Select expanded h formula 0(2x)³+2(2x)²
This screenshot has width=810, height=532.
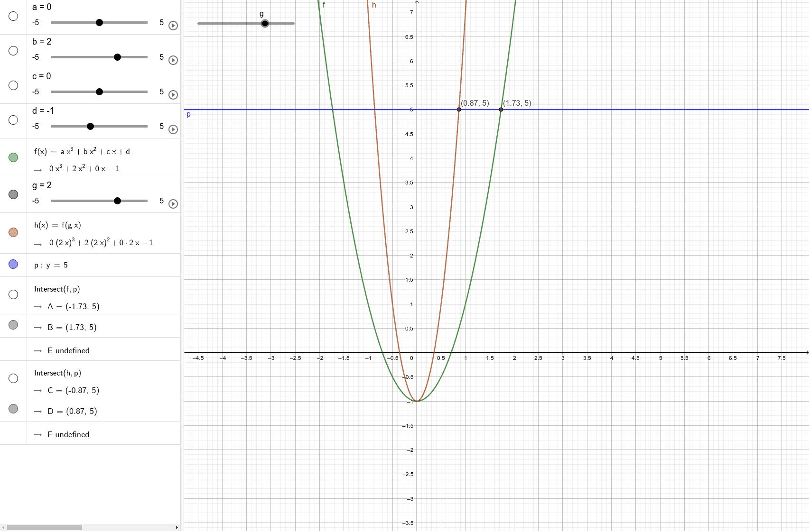101,242
